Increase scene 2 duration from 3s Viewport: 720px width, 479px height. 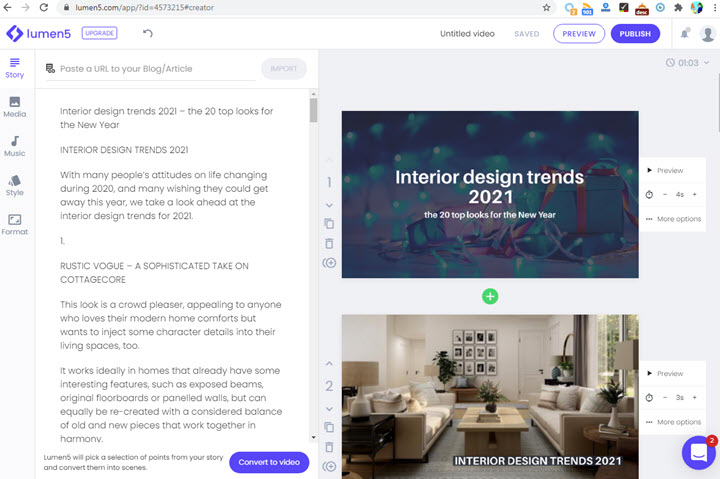click(x=695, y=397)
